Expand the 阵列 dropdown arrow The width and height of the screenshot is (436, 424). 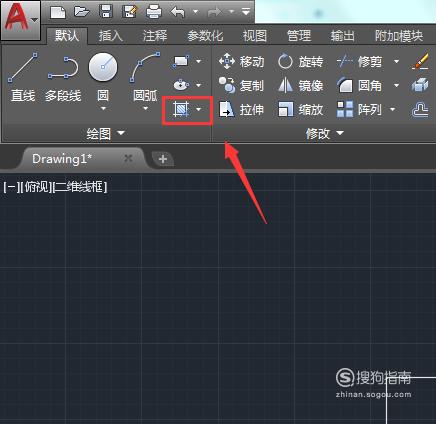(392, 109)
